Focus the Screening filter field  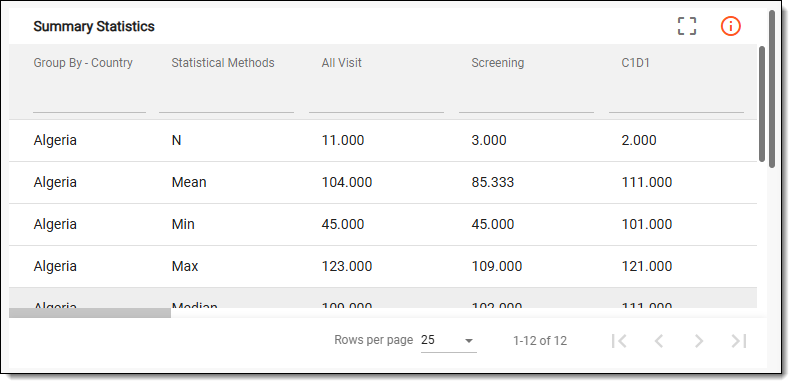pos(526,102)
